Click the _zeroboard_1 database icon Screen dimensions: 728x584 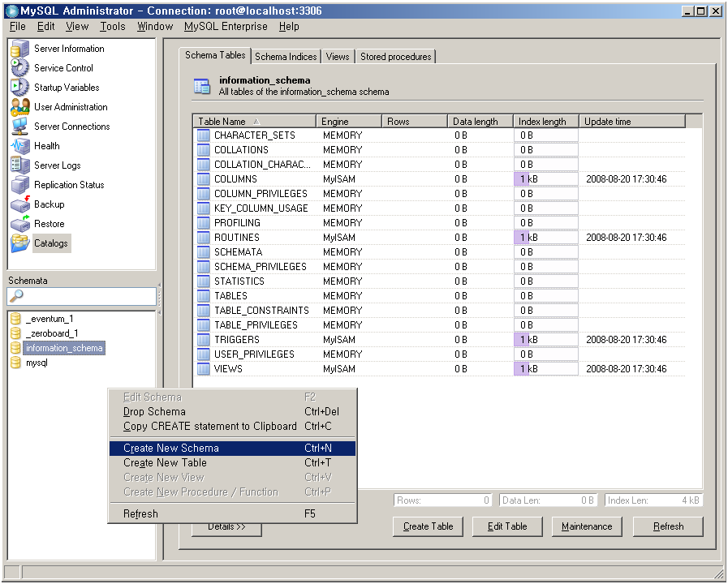15,333
